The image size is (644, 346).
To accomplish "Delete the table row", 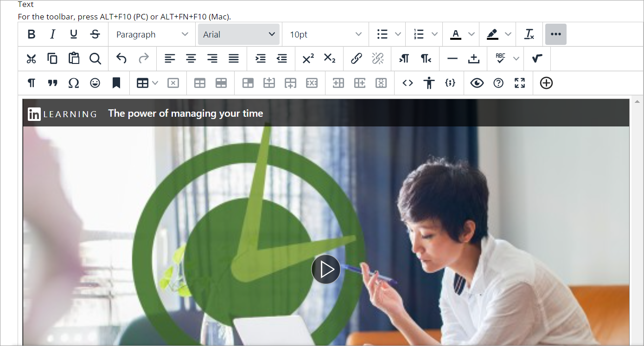I will click(312, 83).
